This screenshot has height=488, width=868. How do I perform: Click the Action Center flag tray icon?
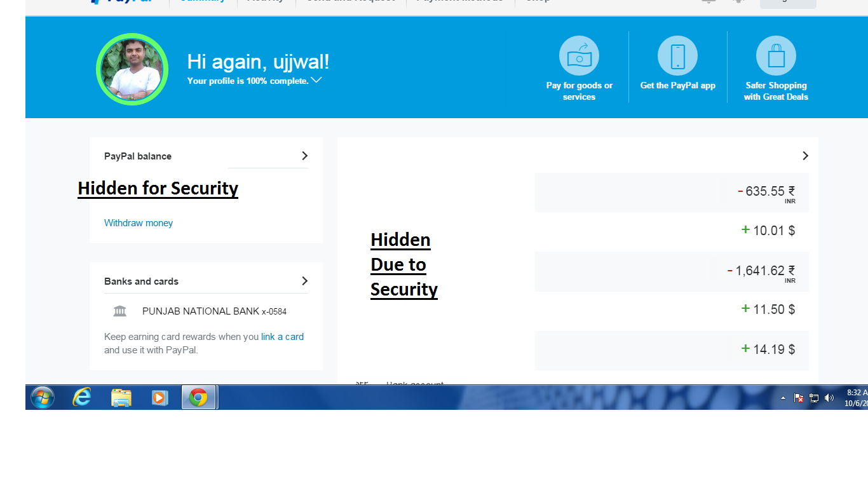click(799, 398)
